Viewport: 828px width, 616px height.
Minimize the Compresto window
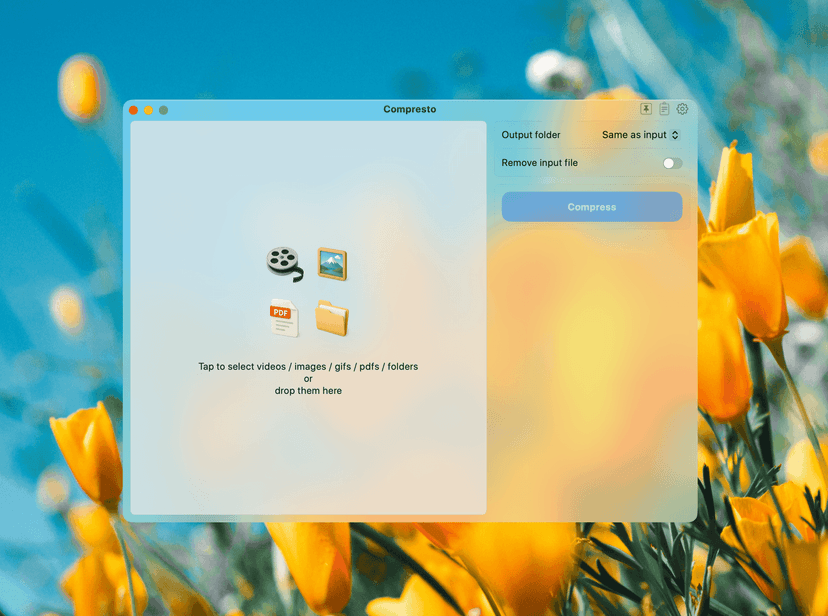(x=148, y=110)
